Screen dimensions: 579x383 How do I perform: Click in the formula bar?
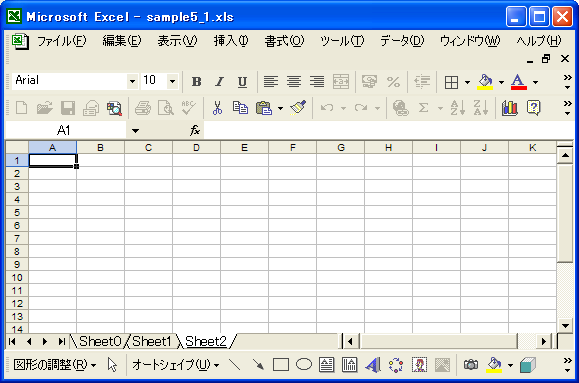[x=388, y=130]
